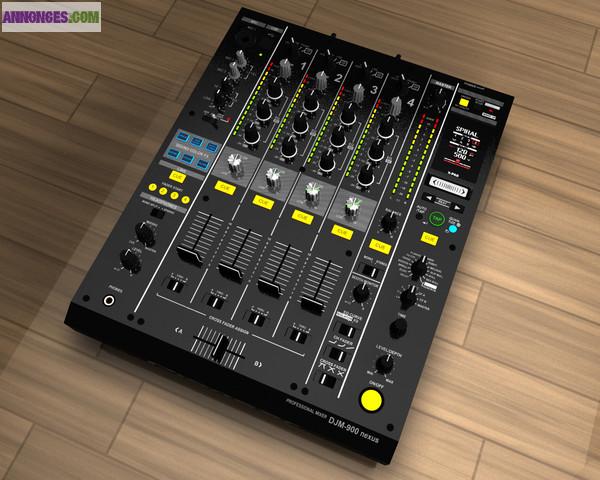600x480 pixels.
Task: Tap the green TAP tempo button
Action: [436, 219]
